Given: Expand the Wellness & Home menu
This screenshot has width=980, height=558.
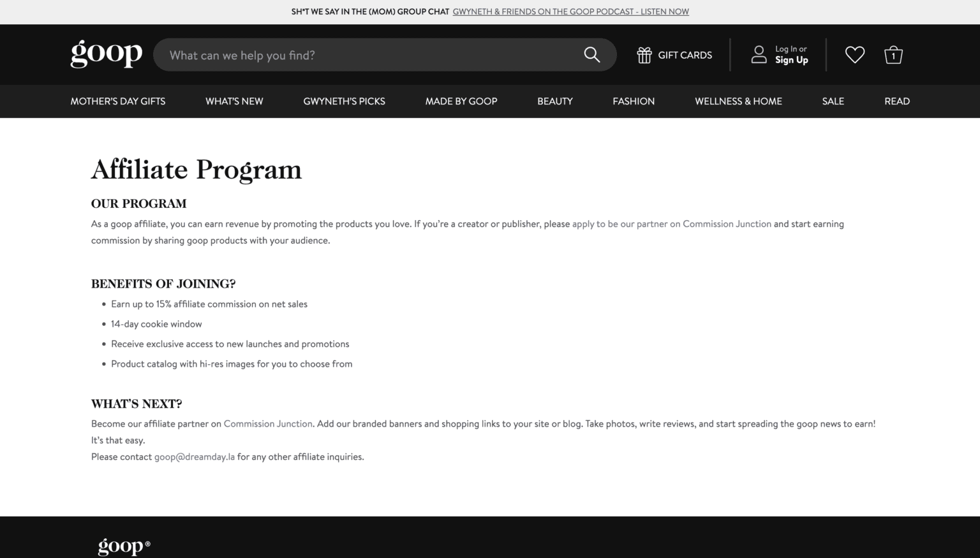Looking at the screenshot, I should tap(738, 101).
